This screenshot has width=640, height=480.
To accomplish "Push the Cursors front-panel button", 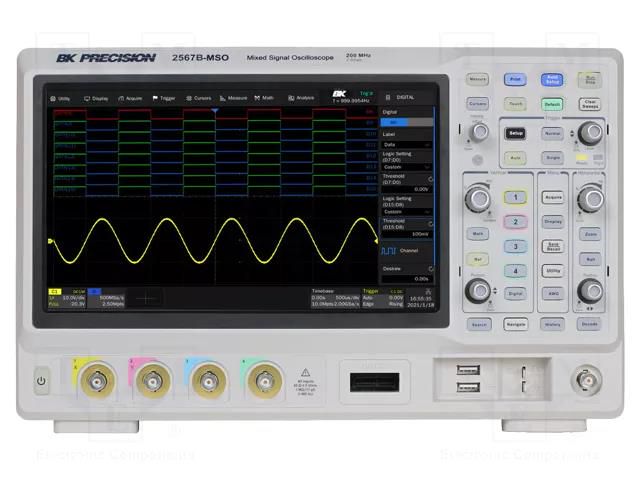I will [477, 104].
